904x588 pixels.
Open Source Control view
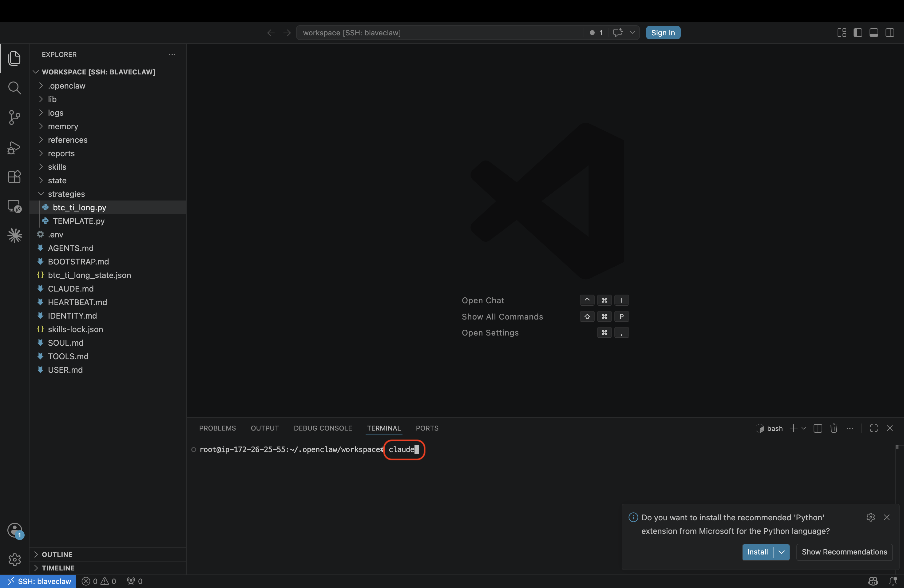[x=14, y=117]
